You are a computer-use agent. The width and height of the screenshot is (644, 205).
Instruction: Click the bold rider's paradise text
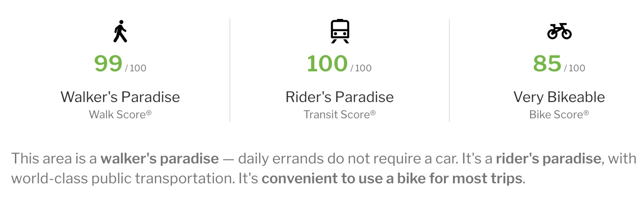[549, 159]
